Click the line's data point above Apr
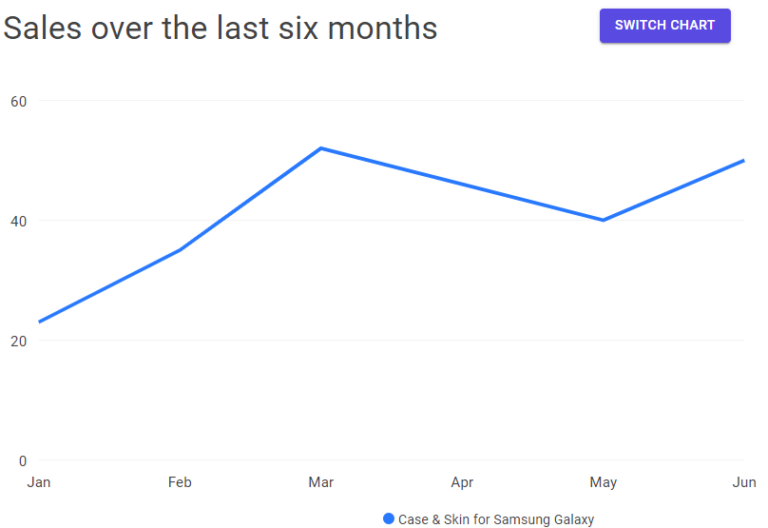This screenshot has height=528, width=768. 462,184
